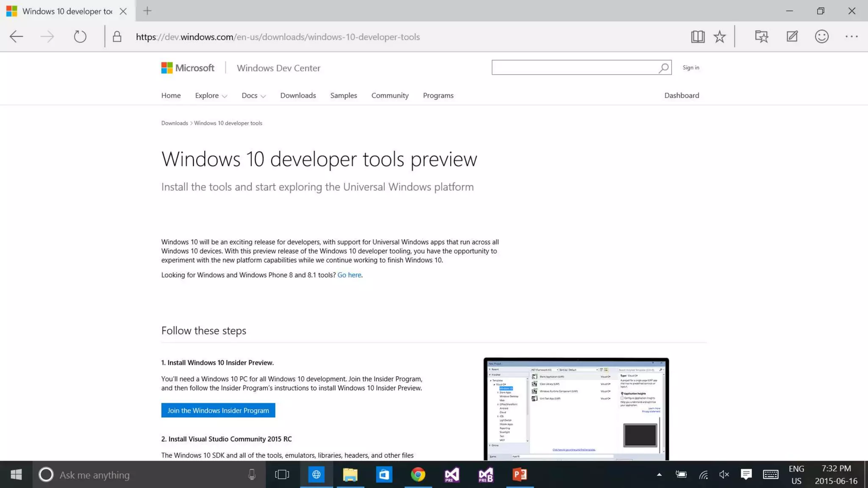868x488 pixels.
Task: Click the Microsoft logo
Action: [188, 68]
